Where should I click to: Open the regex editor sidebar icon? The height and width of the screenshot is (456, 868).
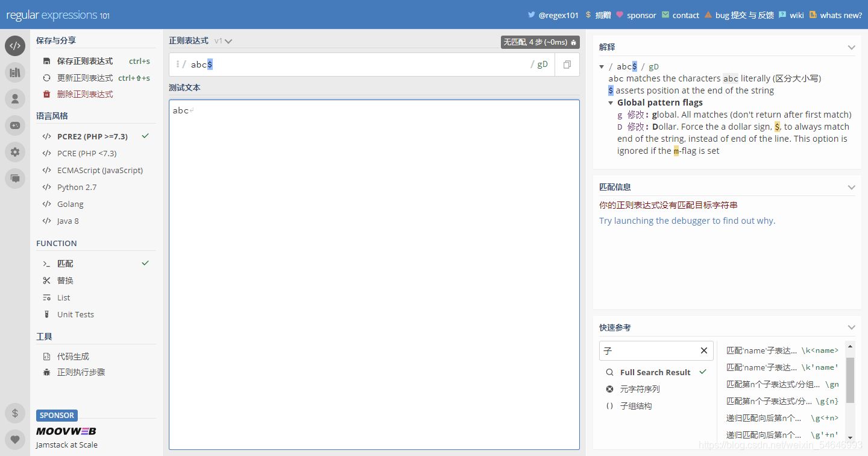click(15, 46)
